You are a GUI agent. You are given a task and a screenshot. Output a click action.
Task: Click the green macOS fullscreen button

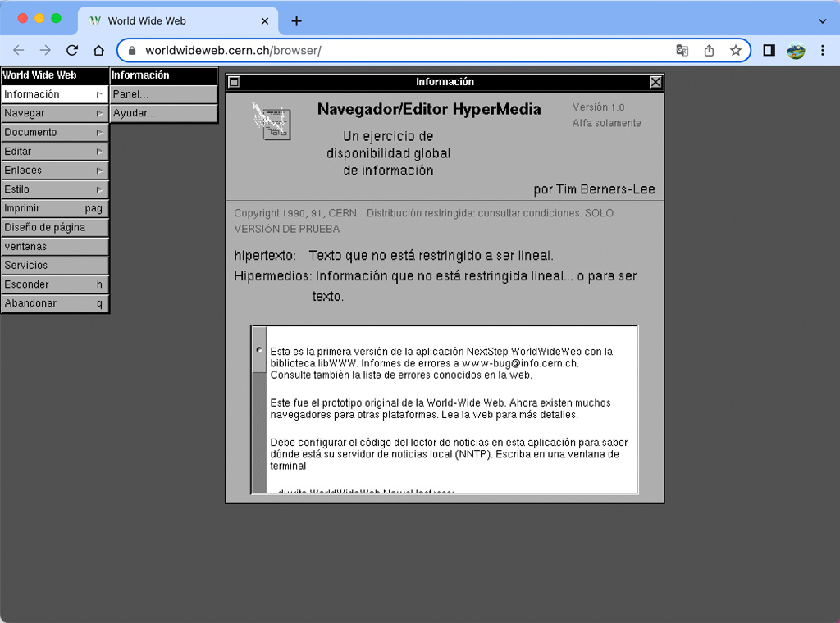(x=57, y=19)
